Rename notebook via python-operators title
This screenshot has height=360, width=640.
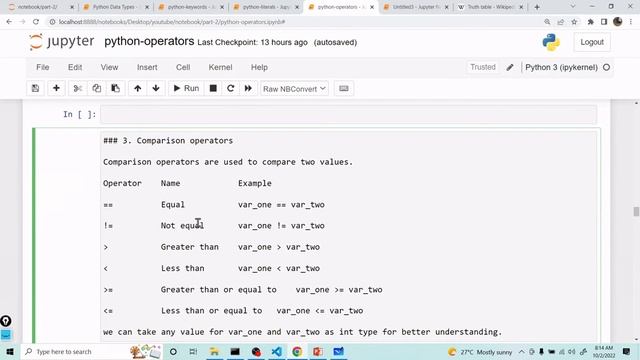(x=149, y=41)
